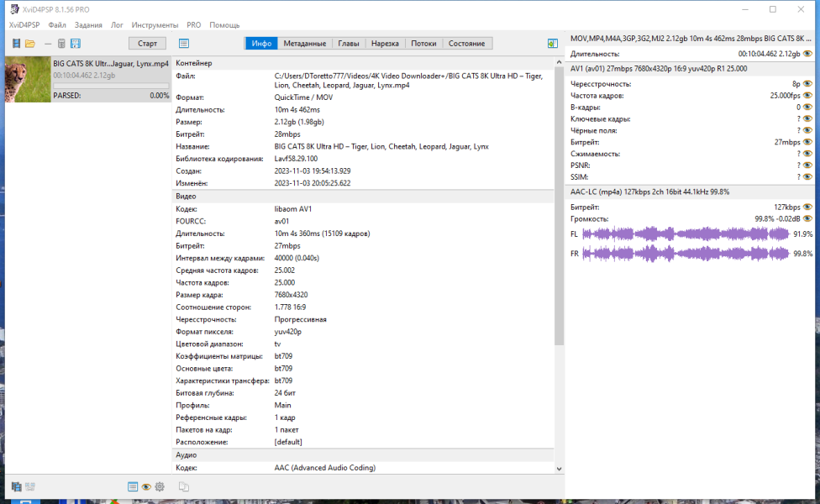Click the Старт button
The width and height of the screenshot is (820, 504).
point(148,44)
